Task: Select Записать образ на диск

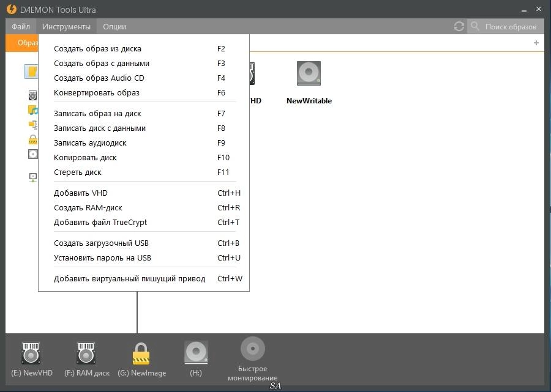Action: (x=144, y=114)
